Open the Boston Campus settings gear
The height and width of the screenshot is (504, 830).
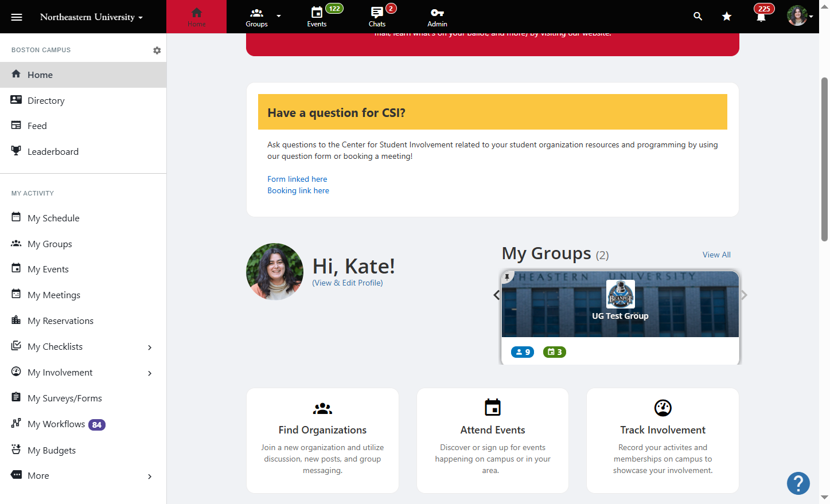pyautogui.click(x=157, y=50)
